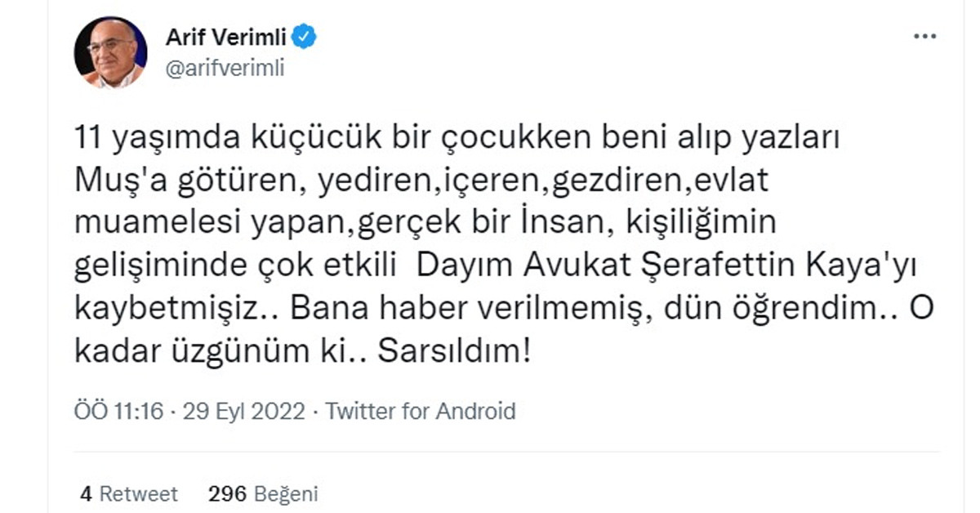Click the likes count number 296
This screenshot has height=513, width=980.
click(x=228, y=493)
